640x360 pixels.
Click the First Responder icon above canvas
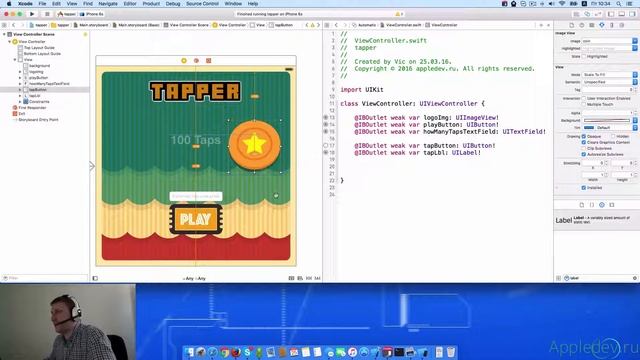(196, 60)
